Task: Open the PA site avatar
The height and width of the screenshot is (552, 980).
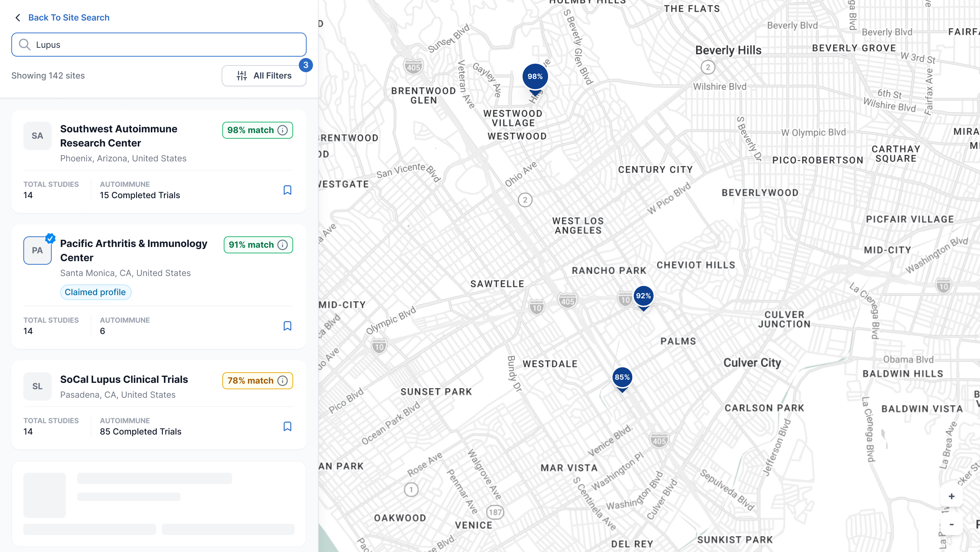Action: (x=37, y=251)
